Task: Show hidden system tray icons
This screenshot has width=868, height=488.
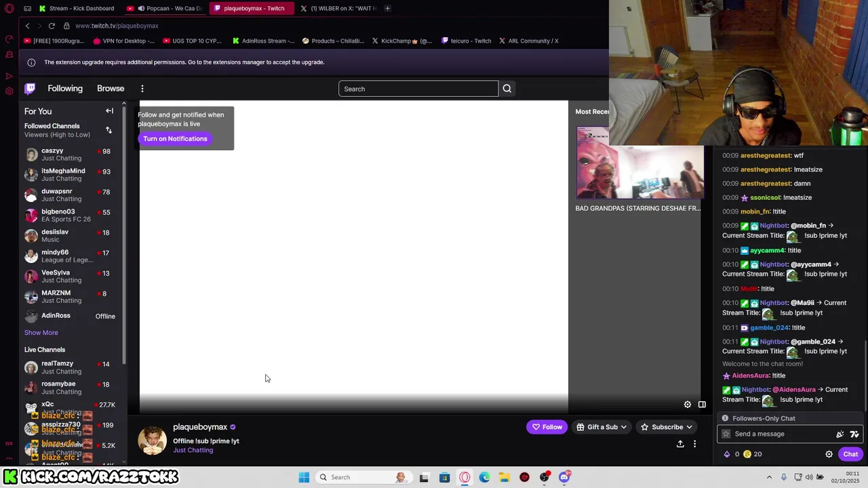Action: pos(769,477)
